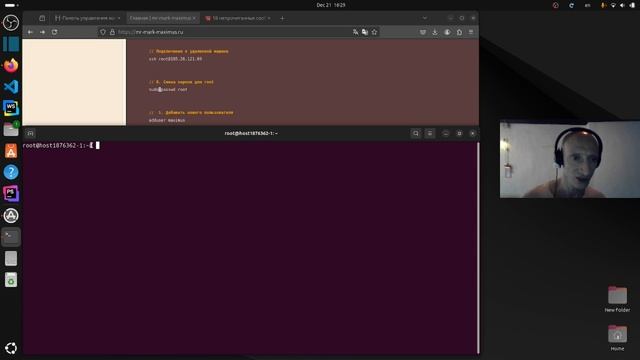Go back in the Firefox browser
This screenshot has height=360, width=640.
click(31, 32)
